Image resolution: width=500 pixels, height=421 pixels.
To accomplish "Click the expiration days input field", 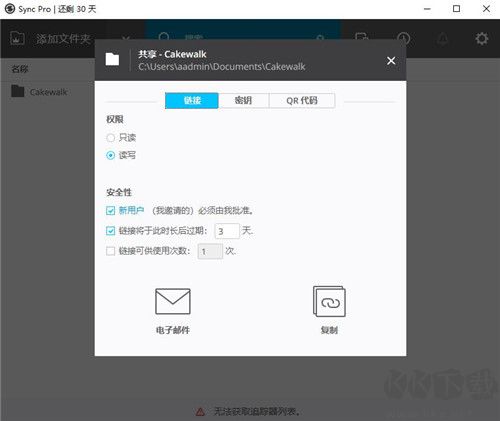I will [227, 231].
